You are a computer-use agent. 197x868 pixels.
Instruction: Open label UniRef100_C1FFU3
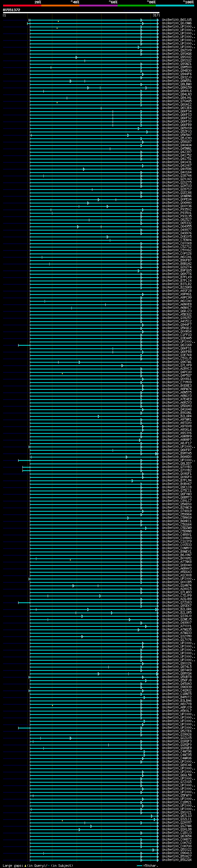click(x=177, y=335)
